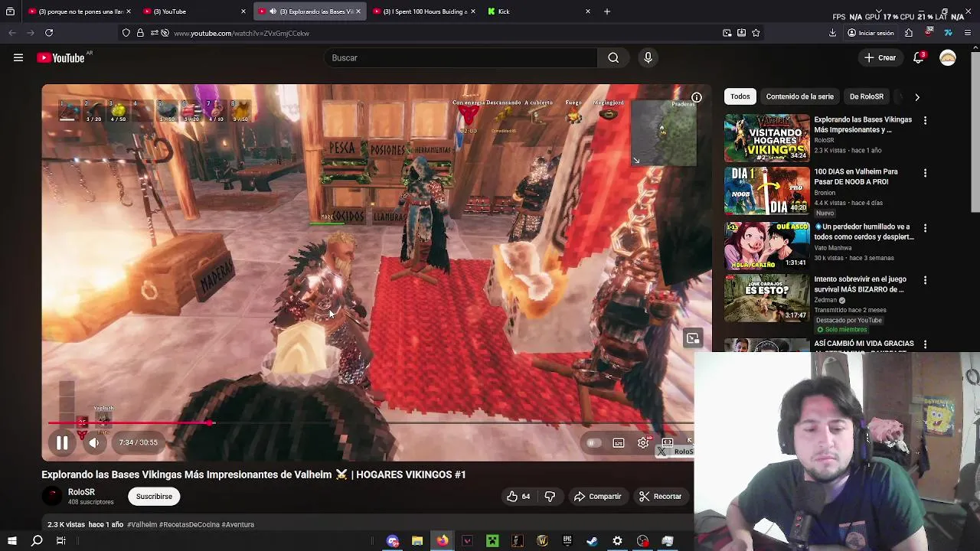Open the Firefox application menu
Viewport: 980px width, 551px height.
pos(968,33)
